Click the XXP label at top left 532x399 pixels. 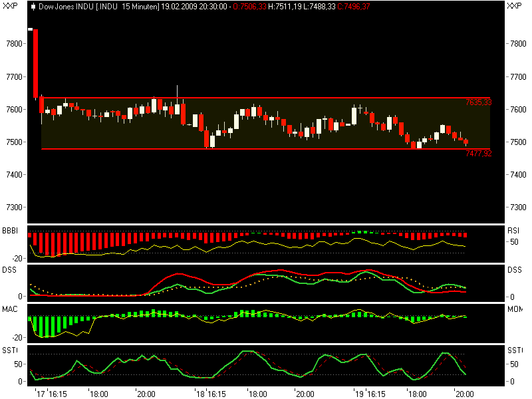point(10,6)
